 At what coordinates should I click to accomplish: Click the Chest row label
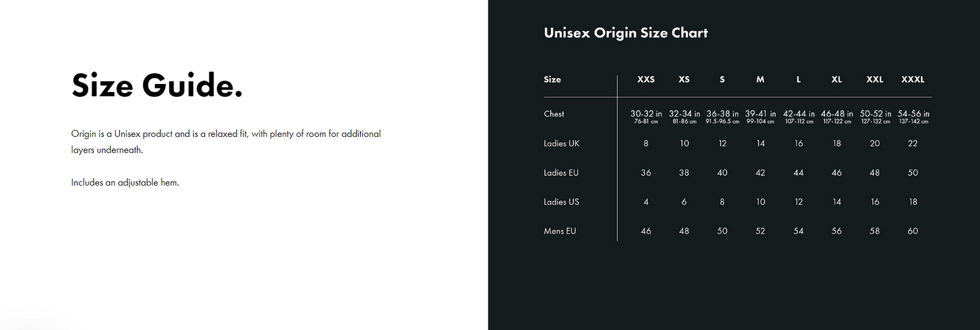point(554,114)
